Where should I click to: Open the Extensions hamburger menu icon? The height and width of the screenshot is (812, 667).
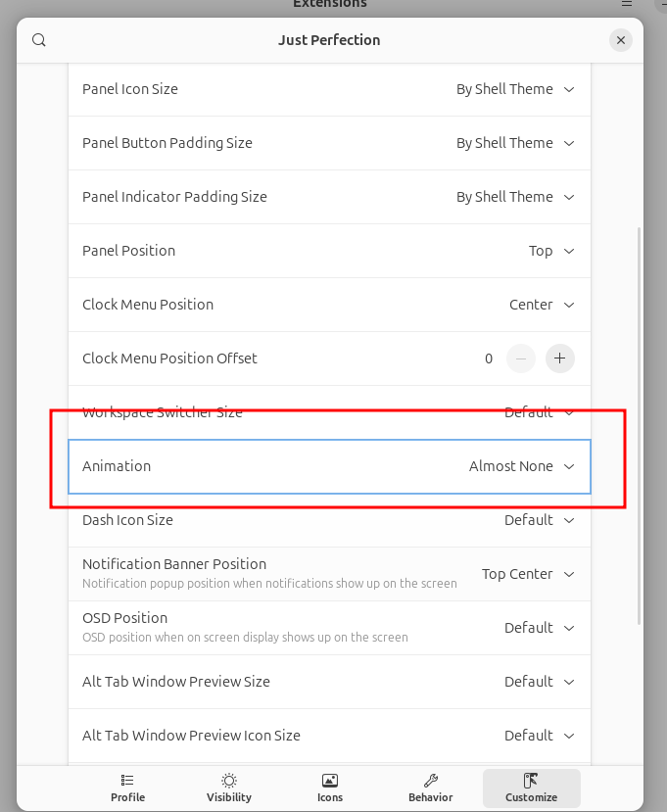[627, 3]
